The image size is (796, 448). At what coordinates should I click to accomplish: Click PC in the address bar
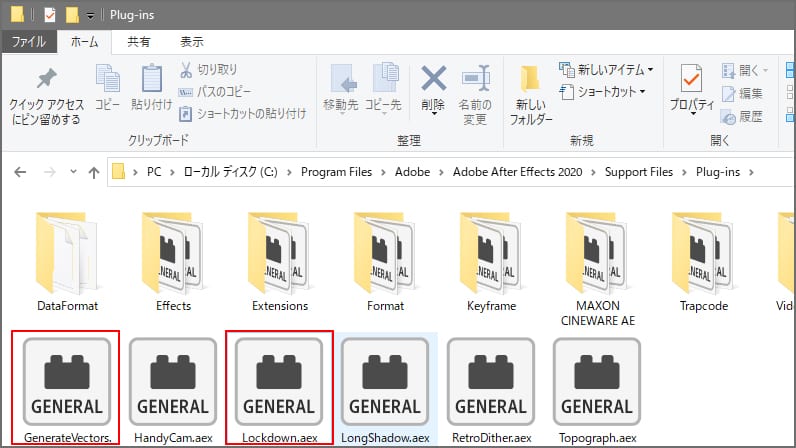pos(154,172)
